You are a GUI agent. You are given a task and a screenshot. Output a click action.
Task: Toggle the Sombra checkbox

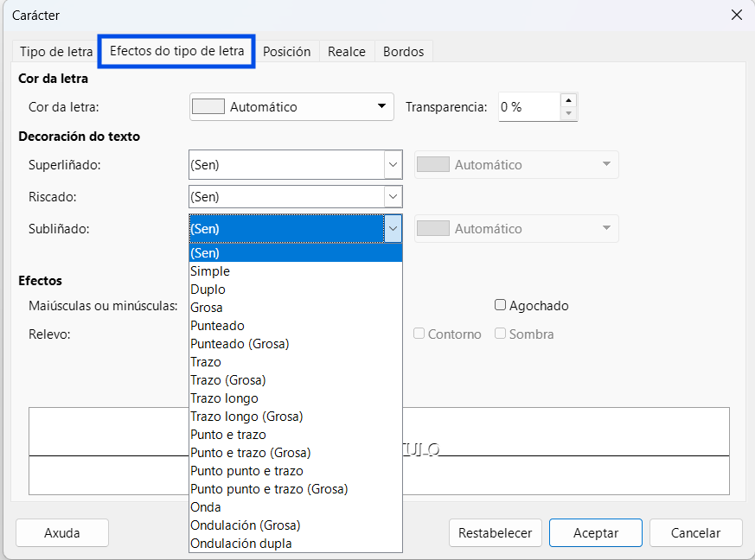[x=500, y=334]
